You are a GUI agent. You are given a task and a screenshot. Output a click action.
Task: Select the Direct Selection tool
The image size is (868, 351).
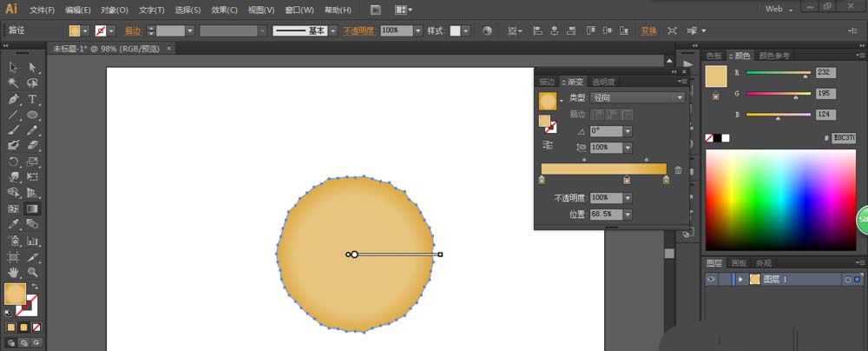[x=33, y=68]
